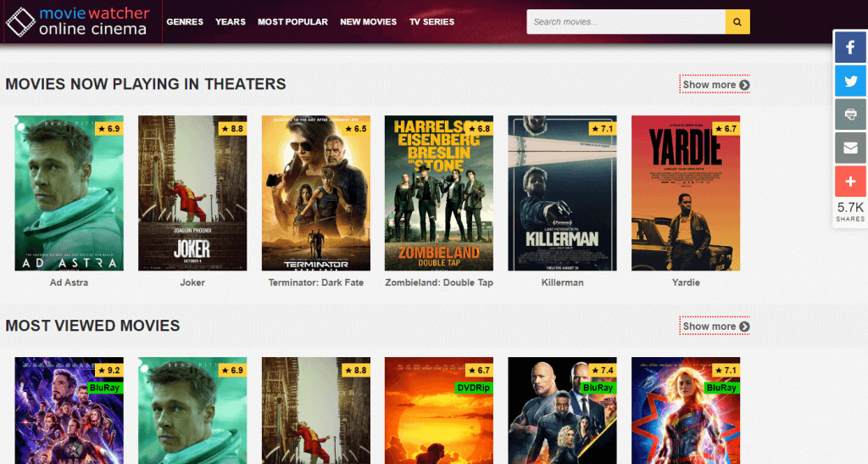Screen dimensions: 868x464
Task: Open the Genres menu
Action: point(185,21)
